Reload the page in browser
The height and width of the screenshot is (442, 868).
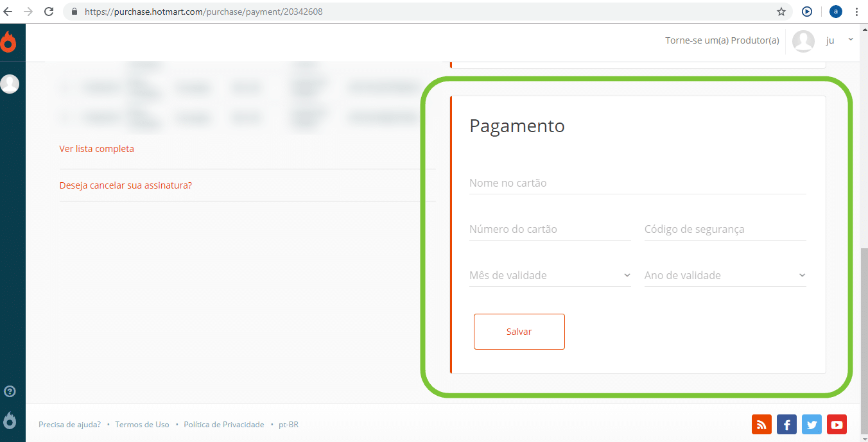click(x=48, y=12)
